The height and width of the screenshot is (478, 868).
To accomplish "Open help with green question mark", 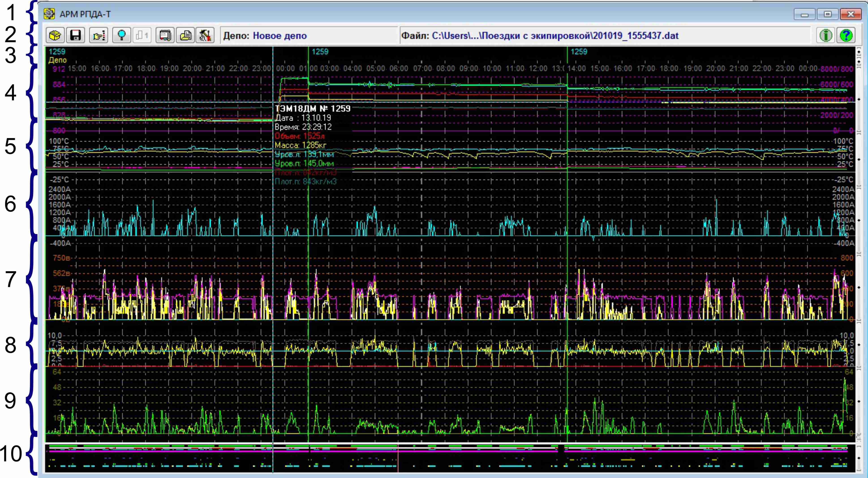I will pos(847,35).
